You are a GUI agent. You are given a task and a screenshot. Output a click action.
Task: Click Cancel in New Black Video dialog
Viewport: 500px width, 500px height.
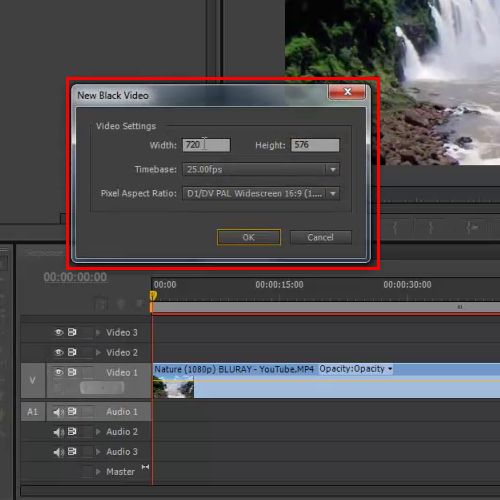coord(321,237)
